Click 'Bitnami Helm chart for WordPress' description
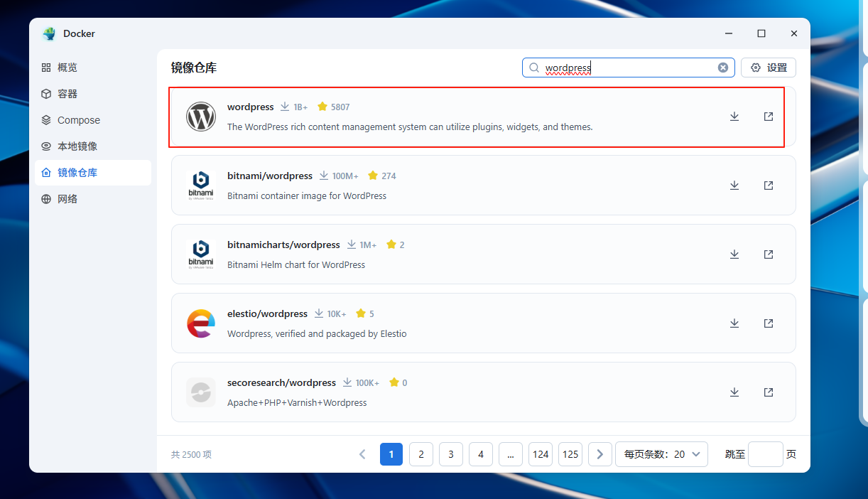The image size is (868, 499). coord(296,264)
